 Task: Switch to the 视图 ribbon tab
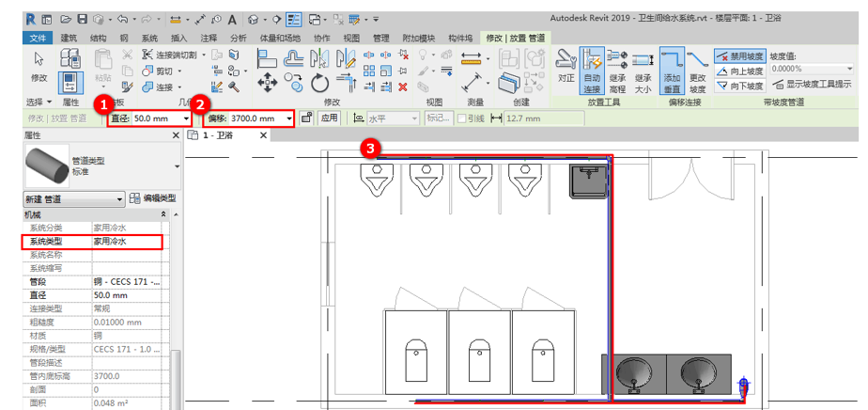tap(351, 39)
